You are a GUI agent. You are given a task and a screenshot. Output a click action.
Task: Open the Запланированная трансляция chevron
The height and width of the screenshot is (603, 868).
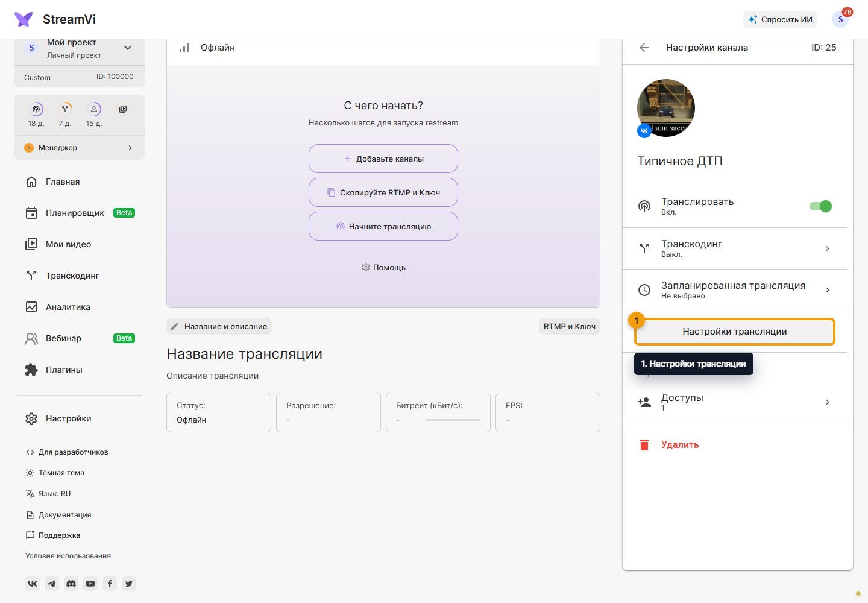point(828,290)
